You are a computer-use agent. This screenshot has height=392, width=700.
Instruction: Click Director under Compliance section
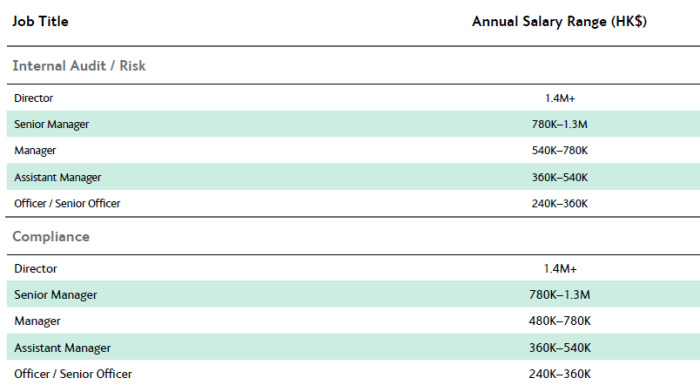(36, 269)
